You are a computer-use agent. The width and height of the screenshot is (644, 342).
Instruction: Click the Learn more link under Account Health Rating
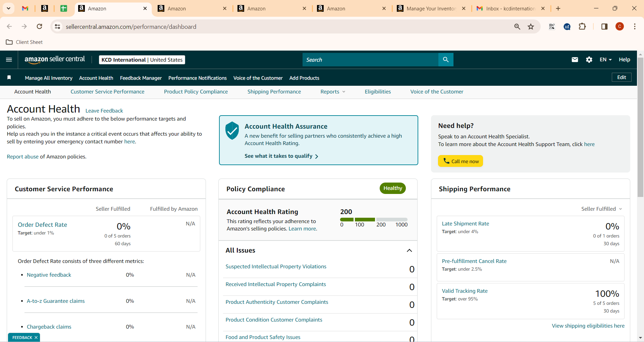302,229
